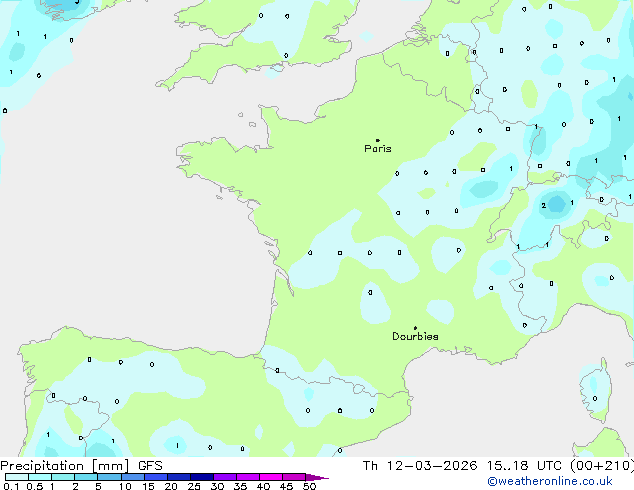This screenshot has width=634, height=490.
Task: Click the Dourbies city label
Action: click(415, 336)
